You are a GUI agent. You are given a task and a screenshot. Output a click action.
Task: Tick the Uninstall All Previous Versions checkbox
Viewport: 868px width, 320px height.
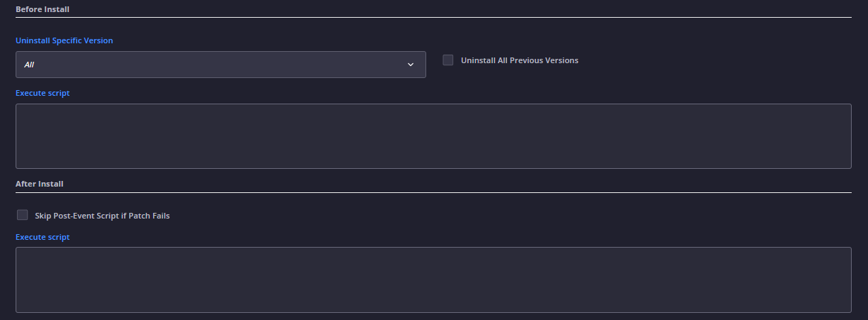448,60
